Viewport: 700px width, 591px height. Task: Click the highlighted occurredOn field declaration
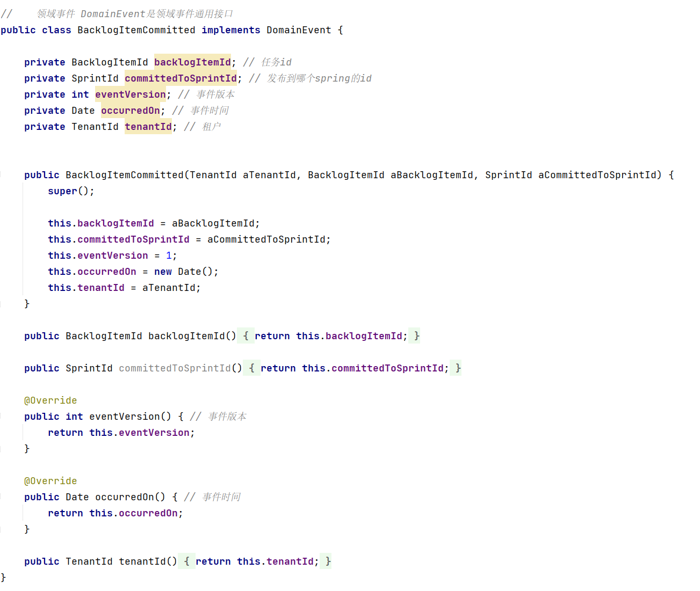pos(131,111)
